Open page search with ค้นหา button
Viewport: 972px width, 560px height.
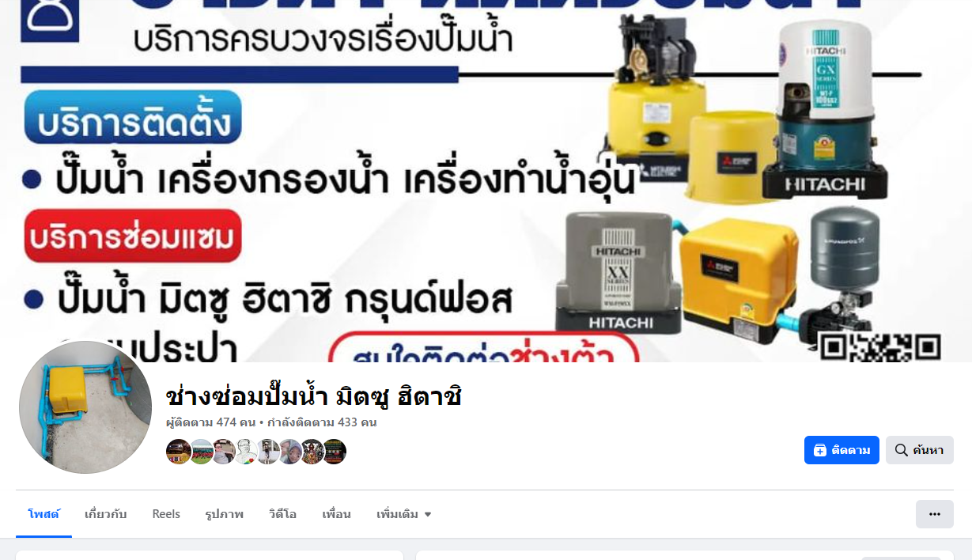point(919,450)
